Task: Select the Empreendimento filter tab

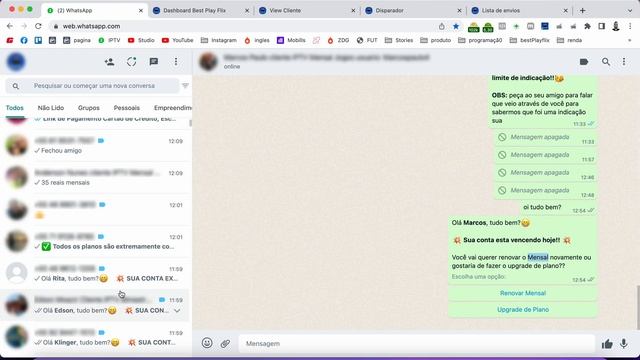Action: coord(172,108)
